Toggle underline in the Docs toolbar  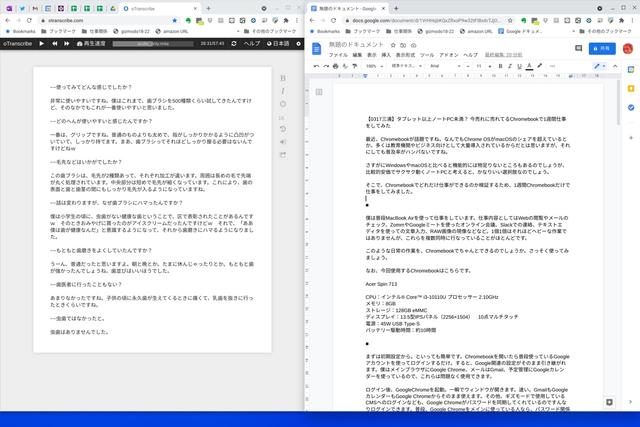coord(519,66)
